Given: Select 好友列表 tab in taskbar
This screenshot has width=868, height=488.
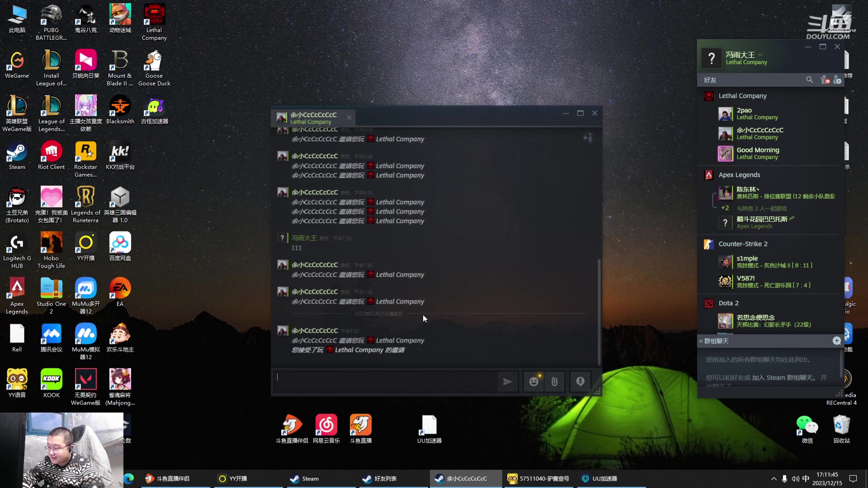Looking at the screenshot, I should point(385,479).
